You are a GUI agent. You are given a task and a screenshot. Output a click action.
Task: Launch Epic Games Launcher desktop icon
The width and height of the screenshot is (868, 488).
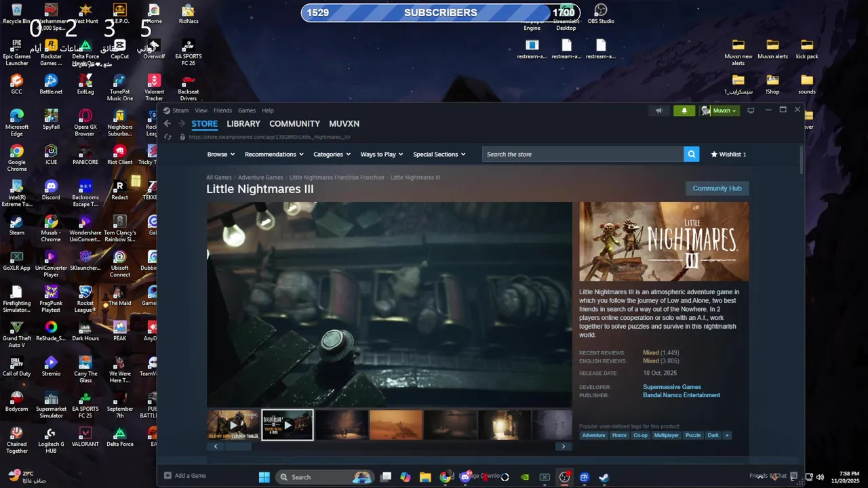pos(17,52)
